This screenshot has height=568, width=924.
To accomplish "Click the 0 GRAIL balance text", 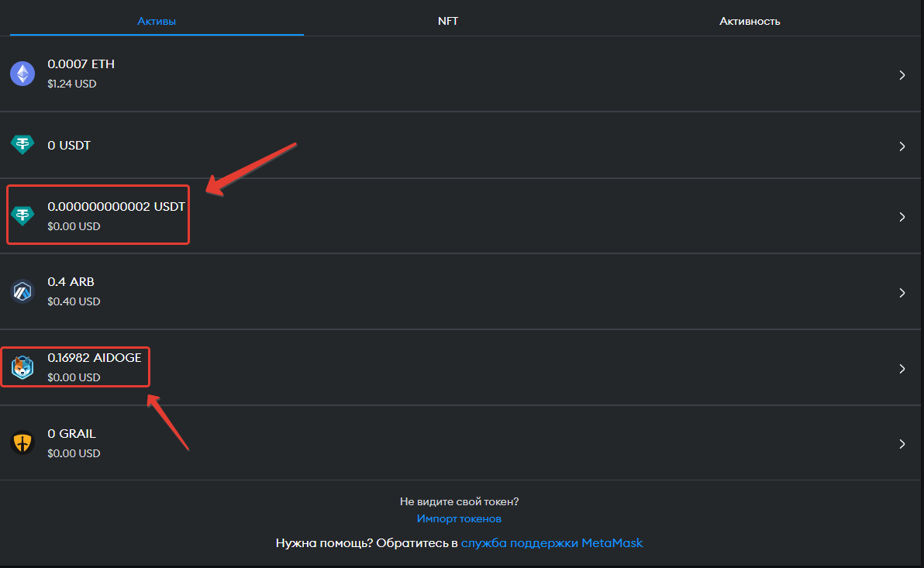I will pyautogui.click(x=71, y=433).
